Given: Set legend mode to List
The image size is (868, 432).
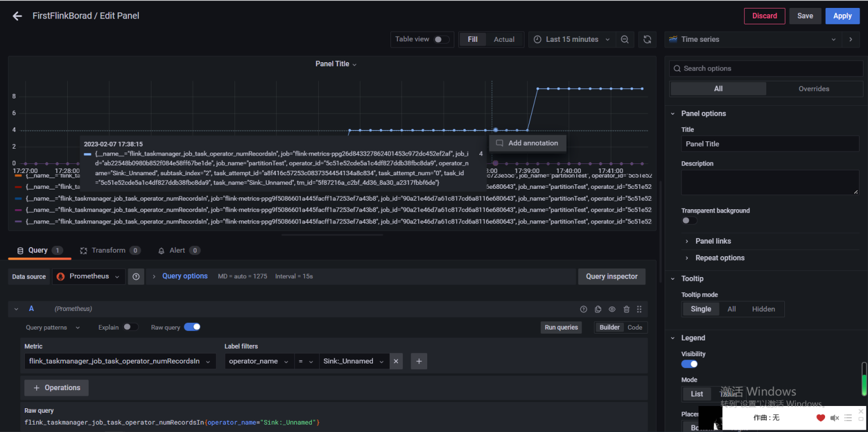Looking at the screenshot, I should [x=697, y=394].
